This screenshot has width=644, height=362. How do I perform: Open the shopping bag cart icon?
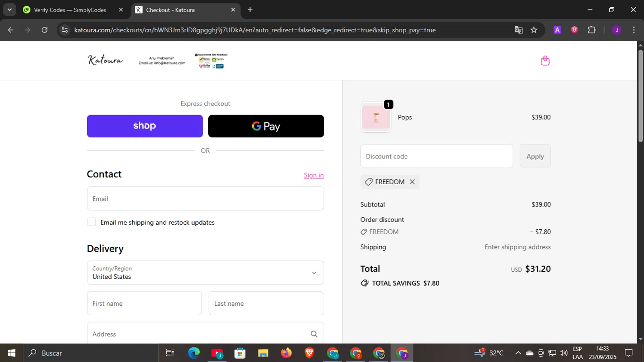pyautogui.click(x=545, y=61)
